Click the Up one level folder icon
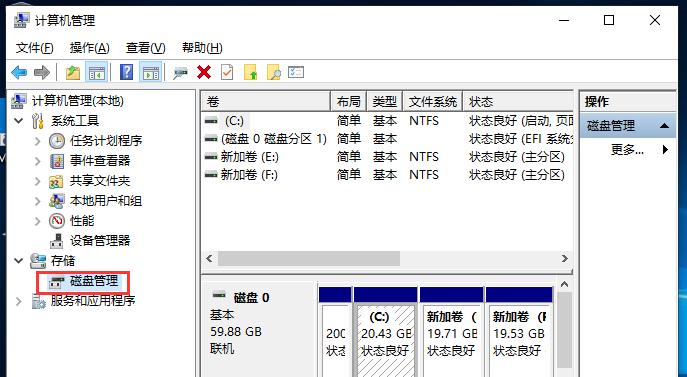This screenshot has height=377, width=687. [x=73, y=72]
